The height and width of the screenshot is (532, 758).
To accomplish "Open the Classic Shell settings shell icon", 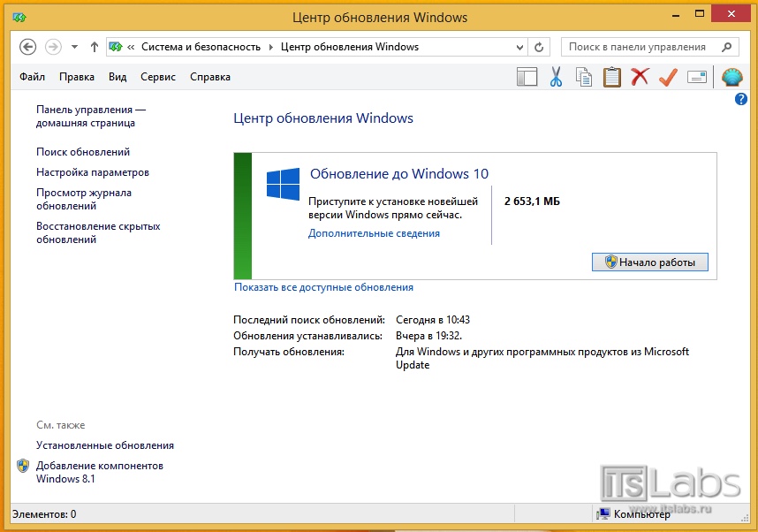I will click(731, 77).
